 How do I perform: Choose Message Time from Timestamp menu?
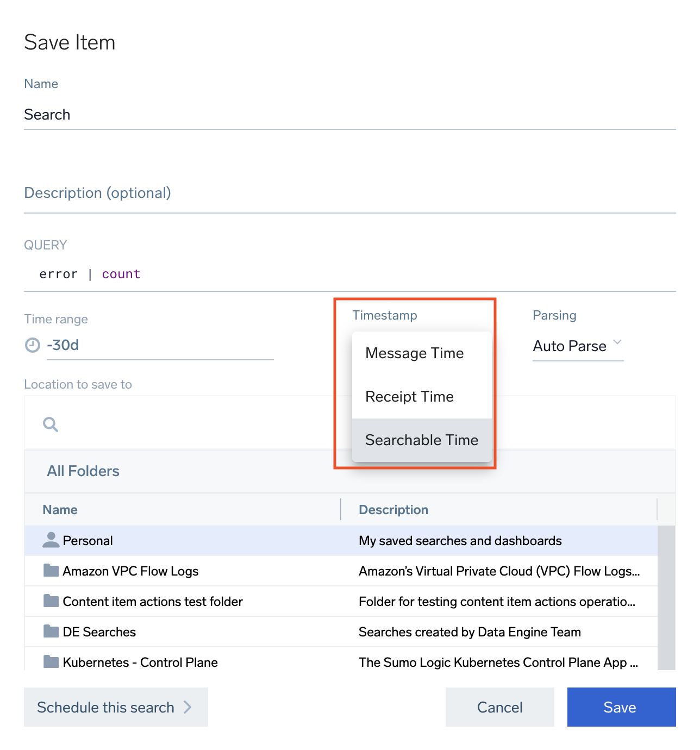(415, 353)
